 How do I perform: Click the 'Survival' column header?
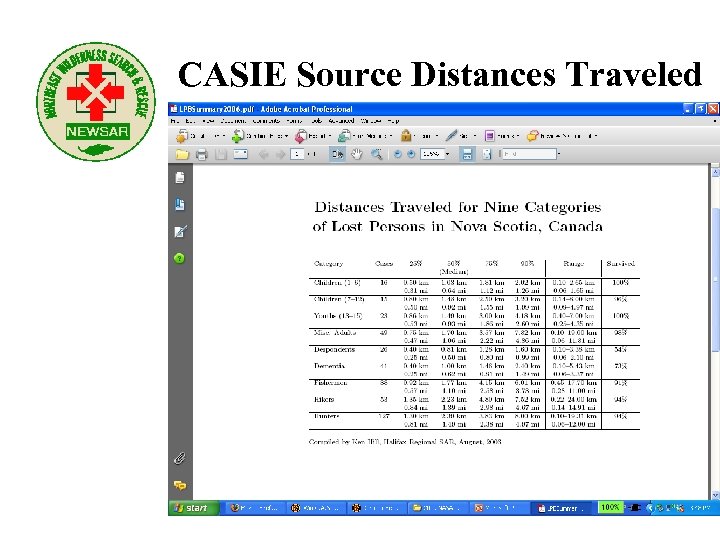point(620,264)
